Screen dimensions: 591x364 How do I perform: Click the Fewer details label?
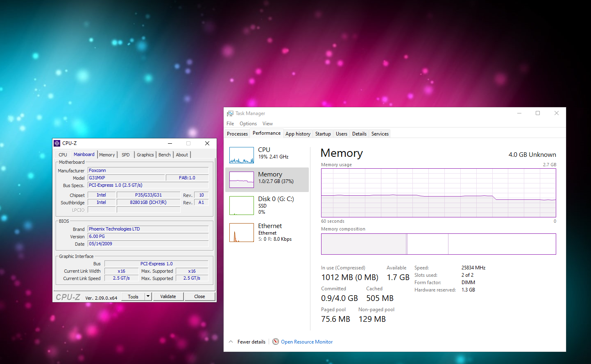click(251, 342)
